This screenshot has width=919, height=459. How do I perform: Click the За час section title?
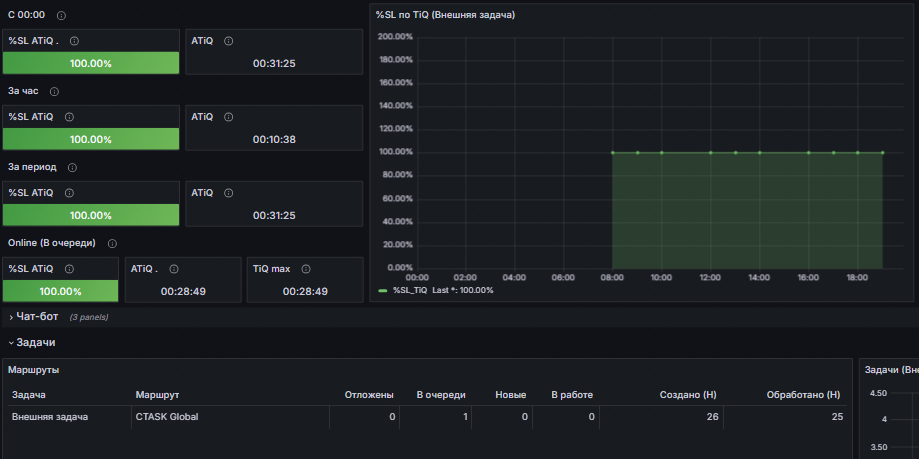click(x=23, y=91)
